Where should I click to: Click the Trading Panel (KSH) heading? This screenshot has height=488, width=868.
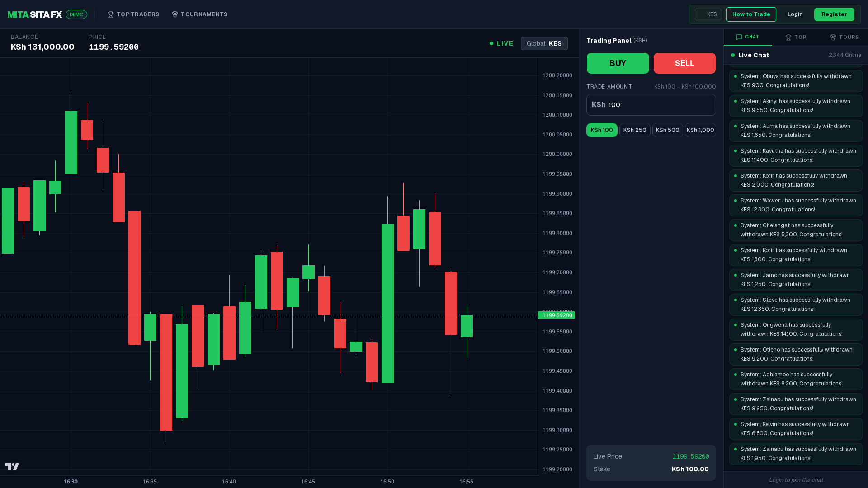pos(617,41)
